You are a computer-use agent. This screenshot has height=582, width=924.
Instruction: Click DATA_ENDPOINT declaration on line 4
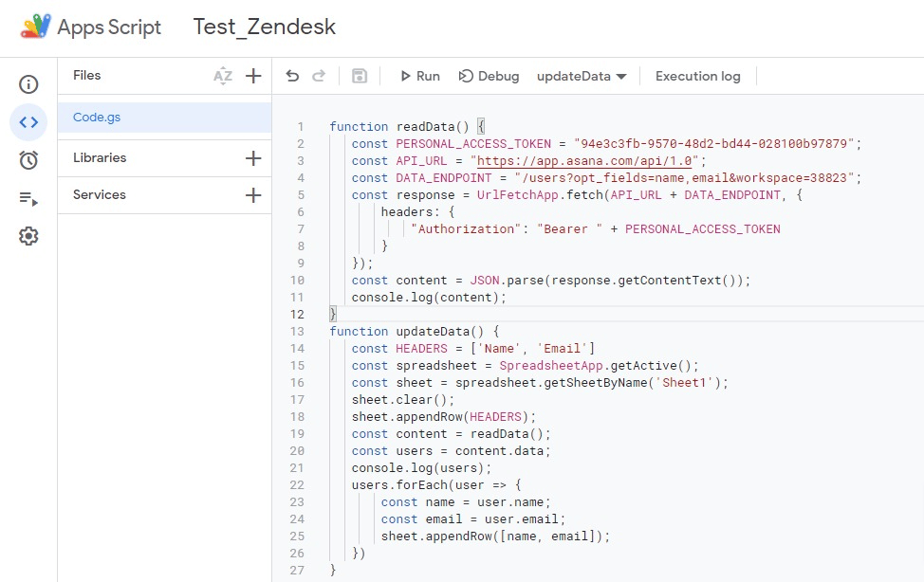443,178
